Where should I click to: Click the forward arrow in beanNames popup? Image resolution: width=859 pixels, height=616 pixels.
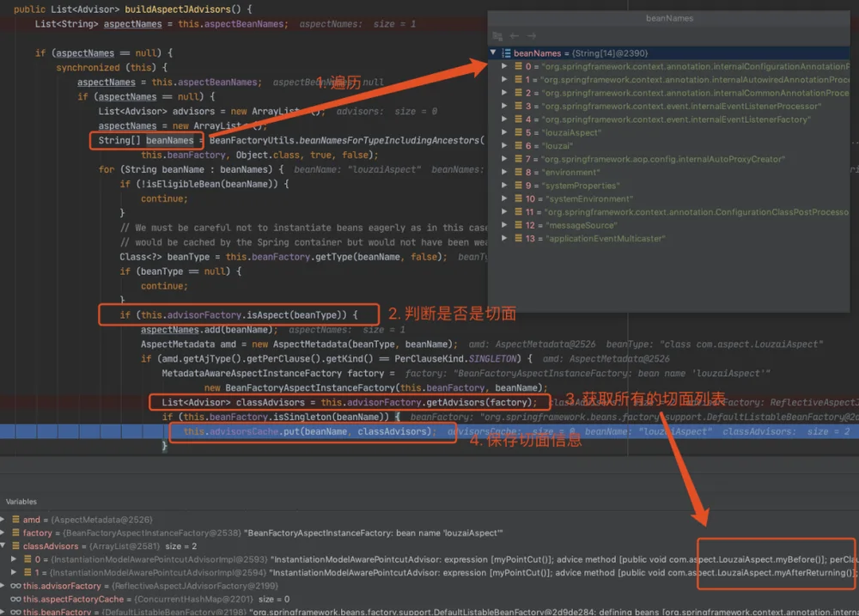click(532, 36)
